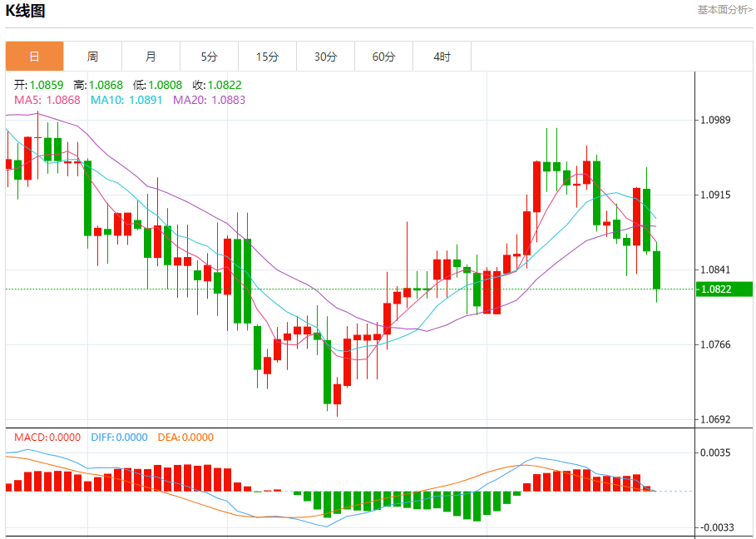Click the 1.0989 price axis label

tap(715, 120)
